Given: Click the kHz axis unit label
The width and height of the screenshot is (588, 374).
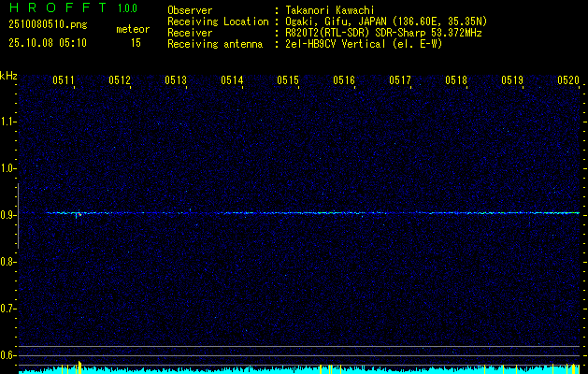Looking at the screenshot, I should click(x=8, y=76).
